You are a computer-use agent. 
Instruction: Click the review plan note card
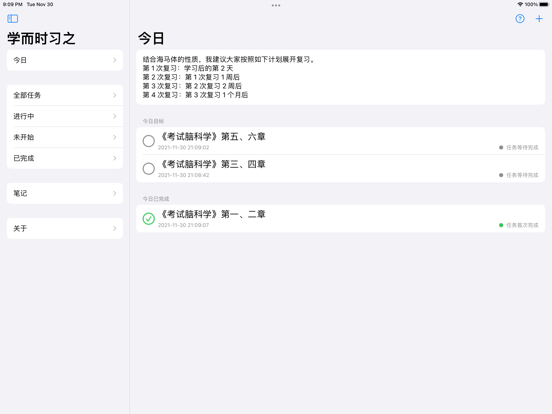[x=340, y=77]
